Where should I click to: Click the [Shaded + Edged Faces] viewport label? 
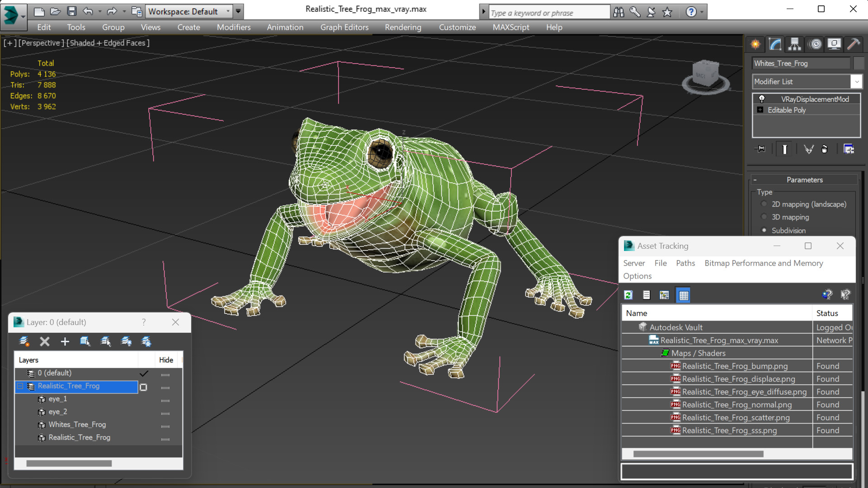point(108,43)
